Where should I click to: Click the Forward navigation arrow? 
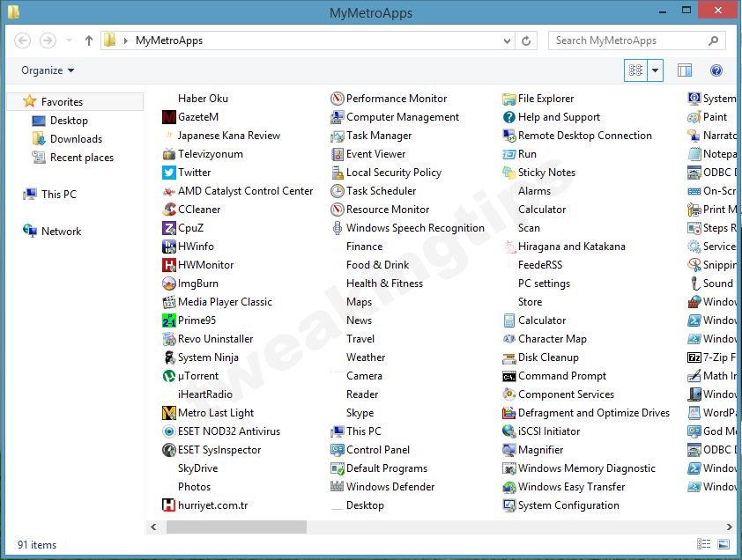(x=48, y=41)
